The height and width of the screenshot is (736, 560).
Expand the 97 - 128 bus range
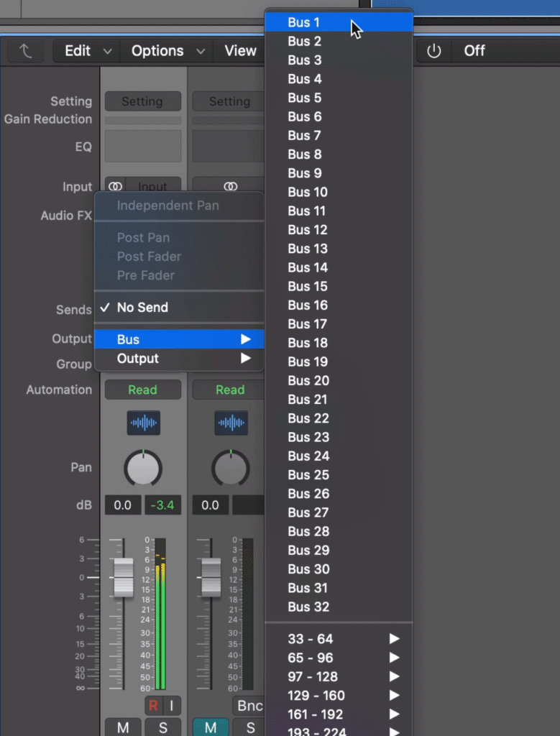tap(339, 676)
